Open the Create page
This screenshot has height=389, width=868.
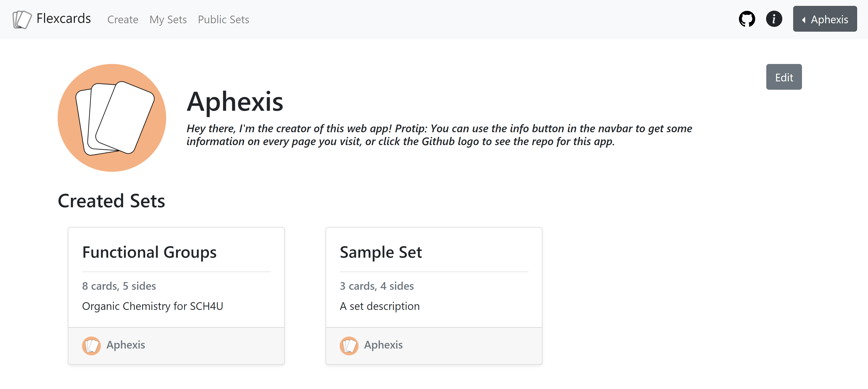(x=123, y=19)
